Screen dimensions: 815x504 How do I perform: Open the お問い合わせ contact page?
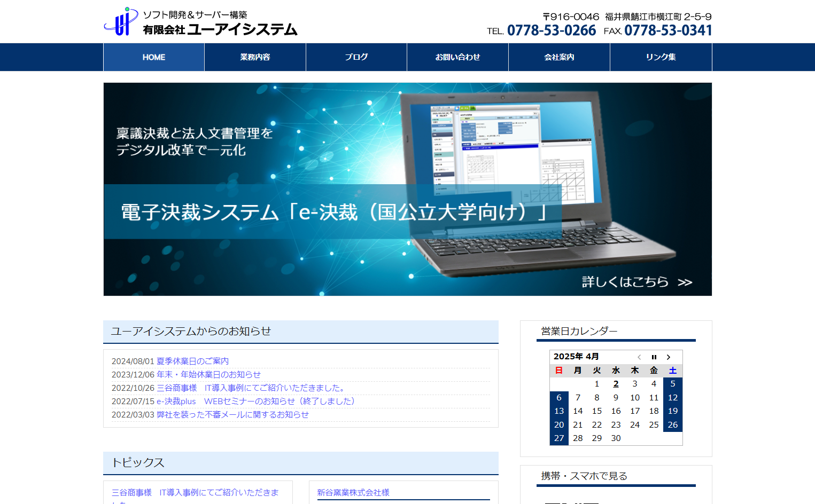pos(457,57)
